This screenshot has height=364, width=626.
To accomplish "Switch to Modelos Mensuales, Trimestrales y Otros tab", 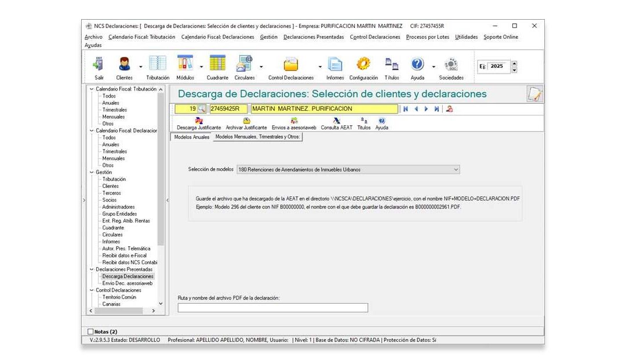I will 257,137.
